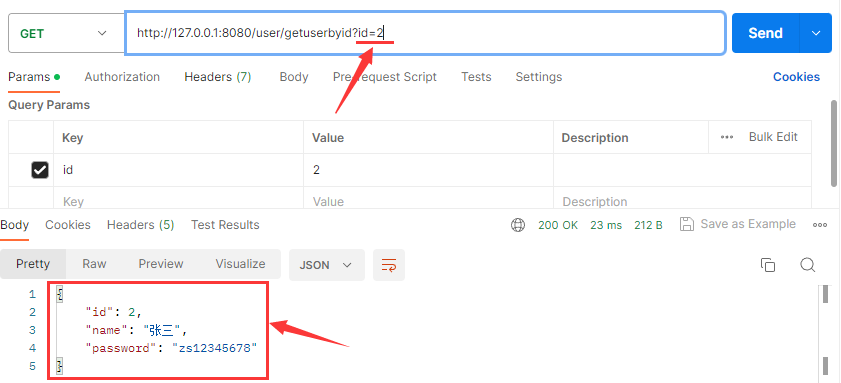Click the 212 B response size
The image size is (841, 383).
[x=648, y=225]
